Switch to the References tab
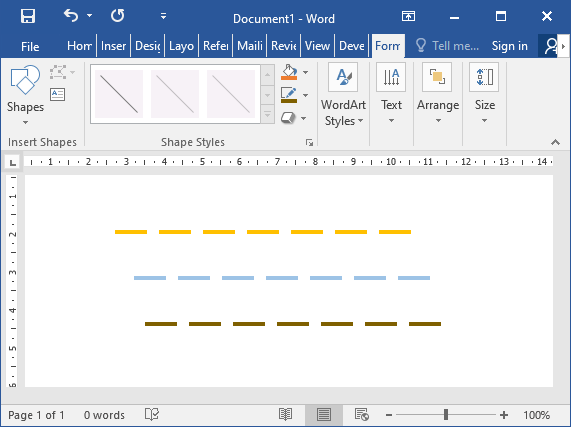Image resolution: width=571 pixels, height=427 pixels. [216, 46]
